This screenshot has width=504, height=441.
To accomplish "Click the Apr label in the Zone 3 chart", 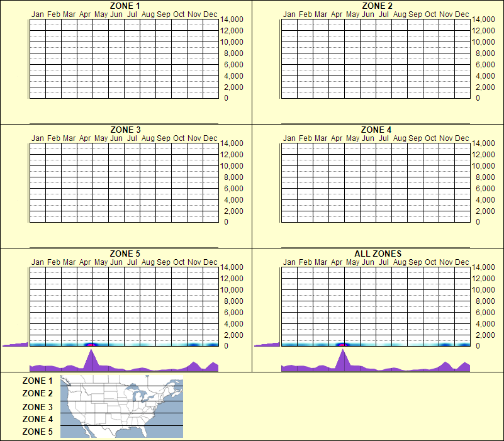I will tap(85, 138).
